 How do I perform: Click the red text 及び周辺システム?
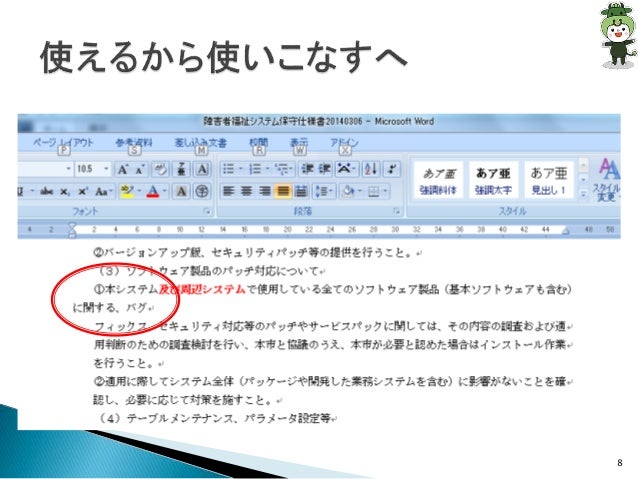202,289
